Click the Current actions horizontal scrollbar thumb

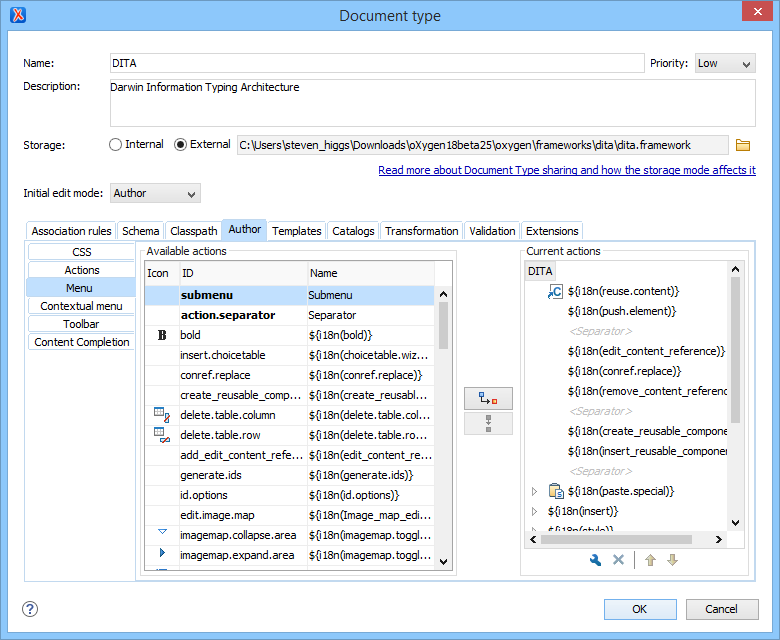coord(616,540)
